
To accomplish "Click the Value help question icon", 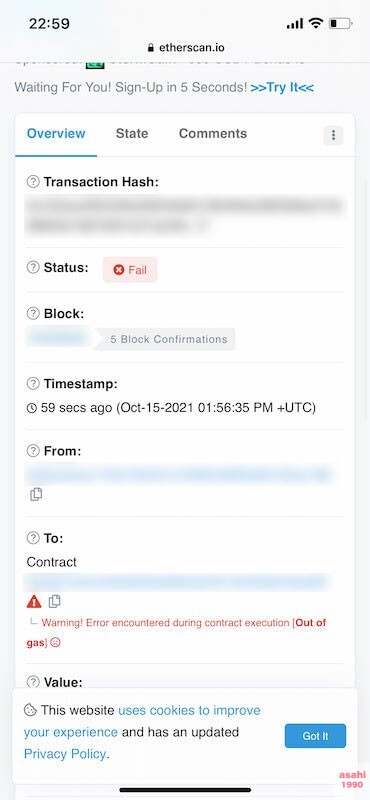I will pos(33,682).
